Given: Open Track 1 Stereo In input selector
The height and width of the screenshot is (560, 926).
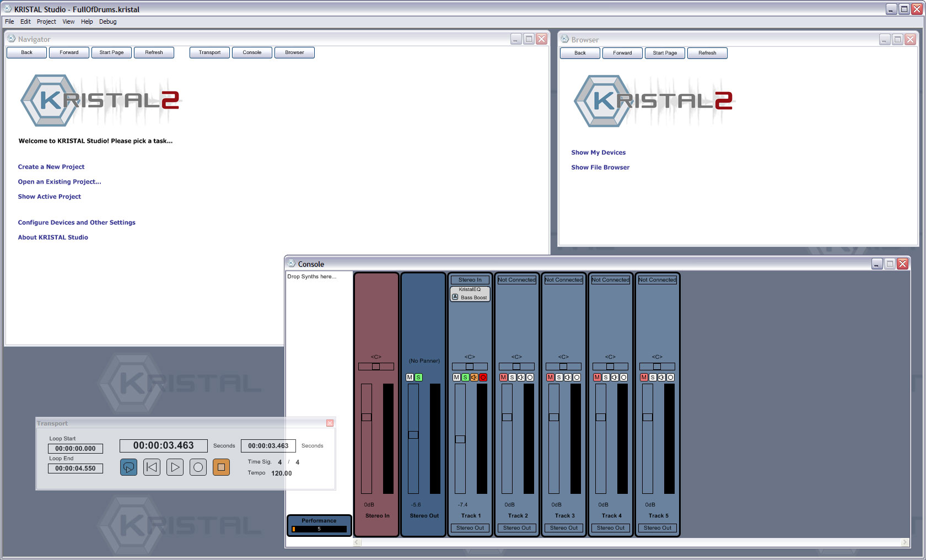Looking at the screenshot, I should pyautogui.click(x=470, y=280).
